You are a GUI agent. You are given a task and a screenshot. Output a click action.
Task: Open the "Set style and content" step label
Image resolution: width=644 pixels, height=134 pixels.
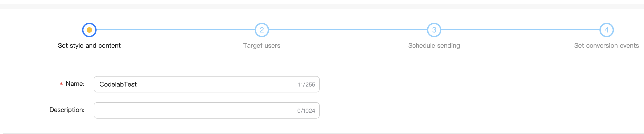89,45
